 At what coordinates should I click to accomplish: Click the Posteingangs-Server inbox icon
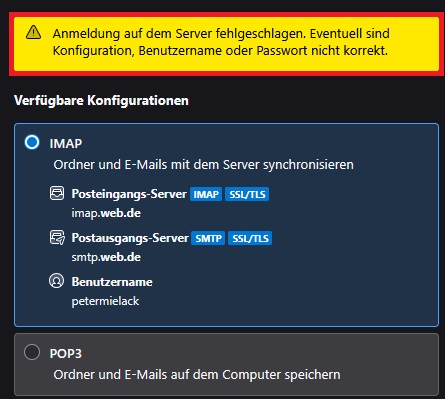(57, 193)
